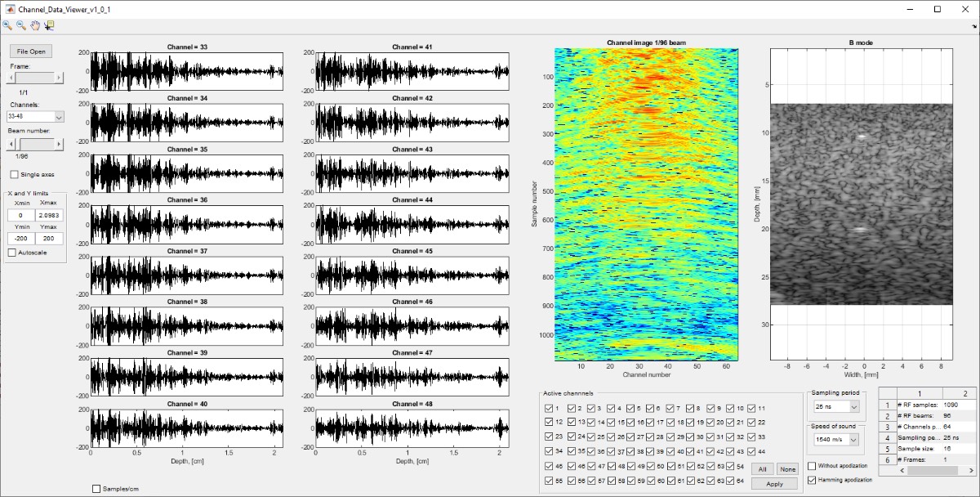Enable the Single axes checkbox
The image size is (980, 497).
[x=14, y=174]
